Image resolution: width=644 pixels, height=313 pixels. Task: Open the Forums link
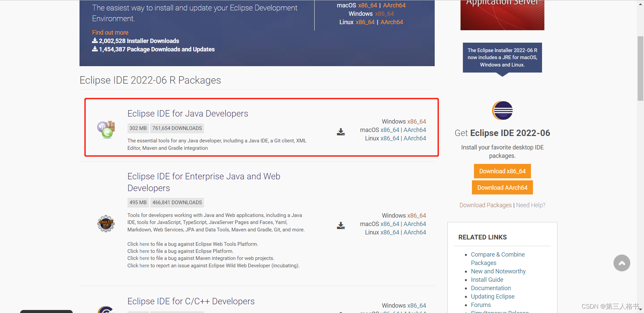click(x=481, y=305)
